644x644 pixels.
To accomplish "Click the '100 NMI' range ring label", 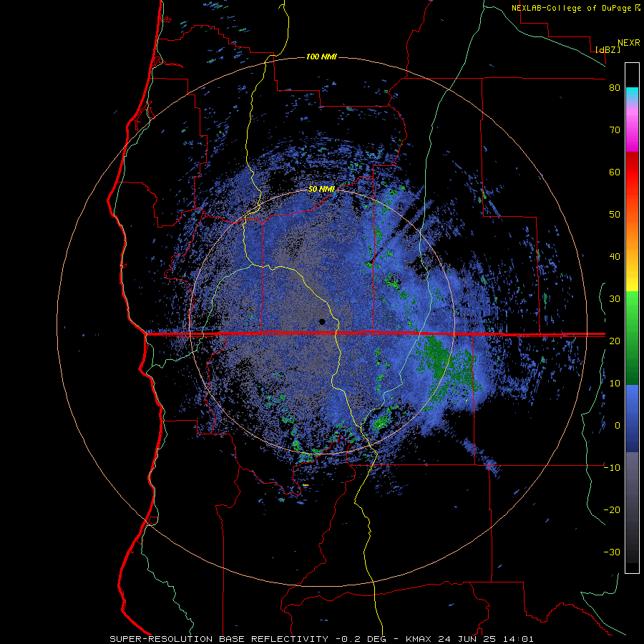I will tap(321, 57).
